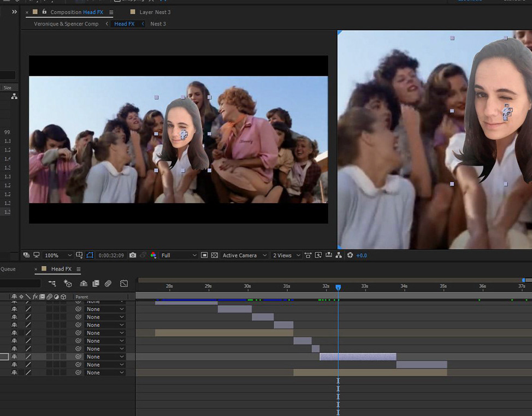The width and height of the screenshot is (532, 416).
Task: Click the 3D Layer column header icon
Action: [63, 296]
